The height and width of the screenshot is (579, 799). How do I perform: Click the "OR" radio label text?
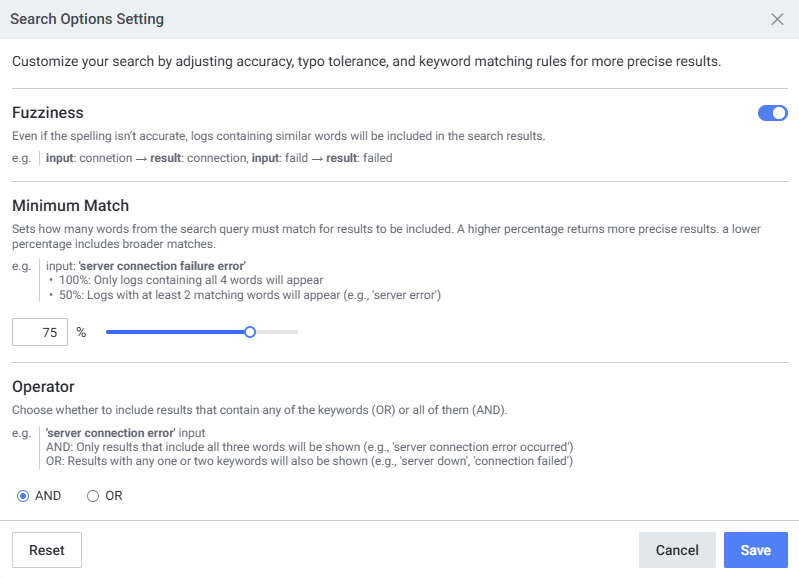[x=114, y=496]
